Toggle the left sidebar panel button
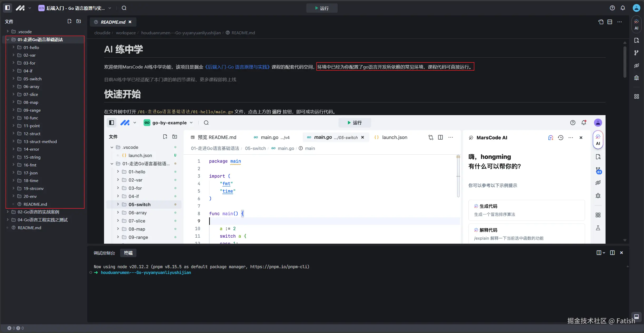Image resolution: width=644 pixels, height=333 pixels. (8, 8)
